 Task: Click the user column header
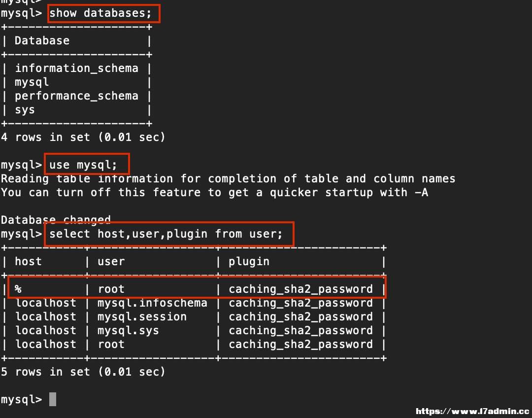111,261
